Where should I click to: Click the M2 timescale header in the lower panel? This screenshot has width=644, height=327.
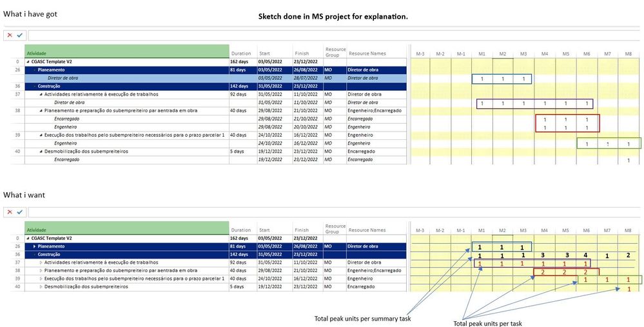click(502, 231)
